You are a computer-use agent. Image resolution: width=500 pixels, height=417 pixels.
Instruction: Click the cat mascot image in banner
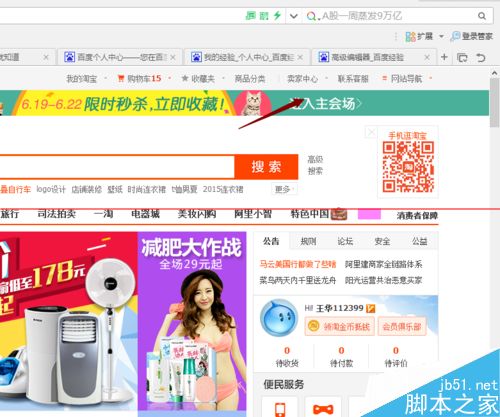252,103
